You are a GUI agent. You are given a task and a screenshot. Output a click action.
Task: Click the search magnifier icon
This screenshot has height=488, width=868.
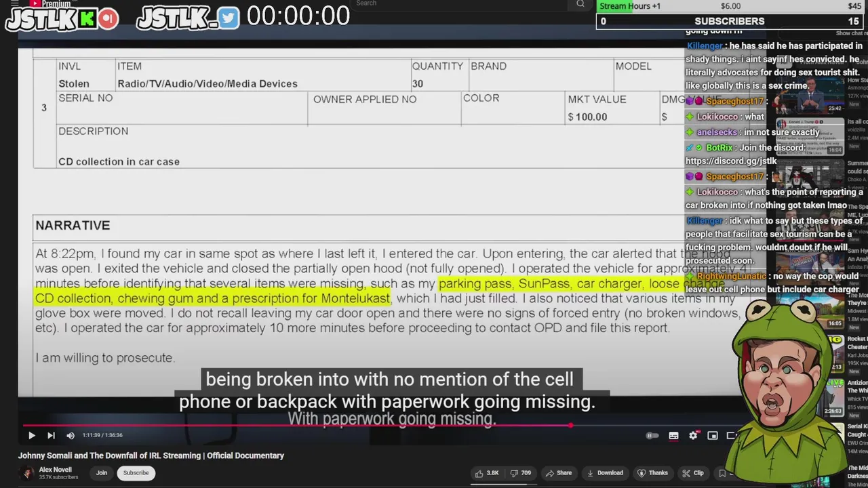coord(580,4)
